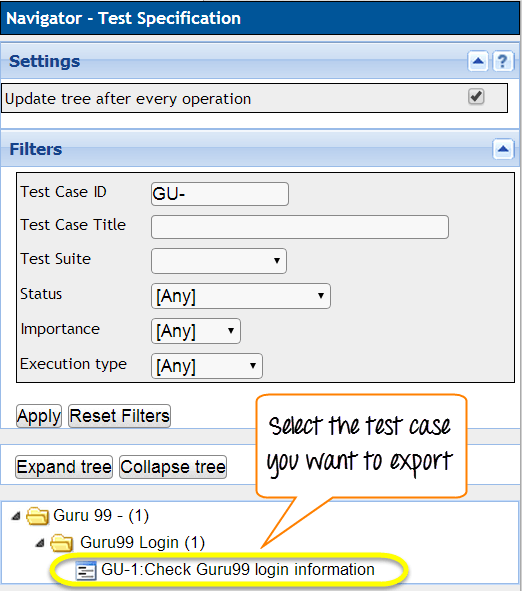Click the Expand tree button
Screen dimensions: 522x591
pyautogui.click(x=64, y=467)
